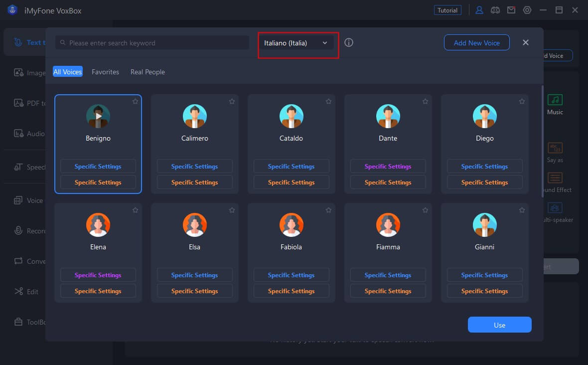Screen dimensions: 588x365
Task: Favorite the Diego voice star
Action: (522, 101)
